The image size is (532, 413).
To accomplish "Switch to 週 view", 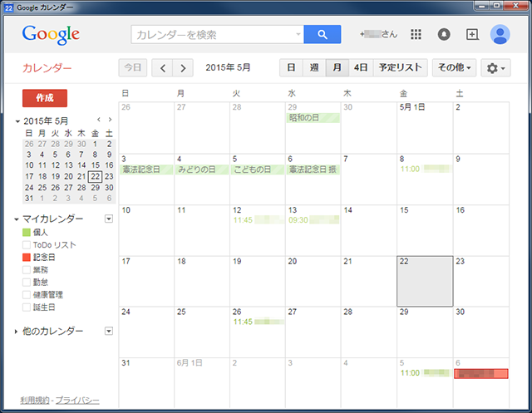I will 313,67.
